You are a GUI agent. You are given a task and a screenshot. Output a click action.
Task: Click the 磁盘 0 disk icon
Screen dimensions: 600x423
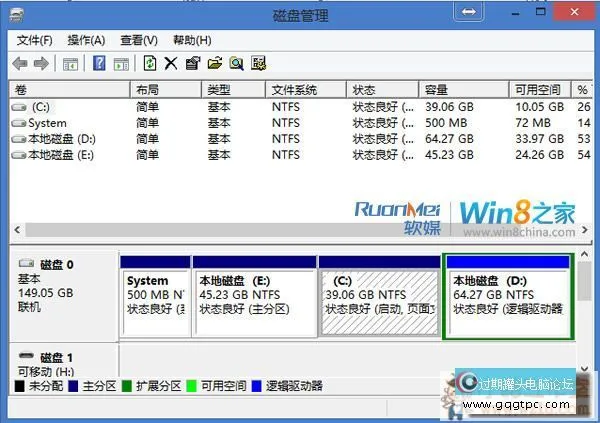tap(26, 263)
